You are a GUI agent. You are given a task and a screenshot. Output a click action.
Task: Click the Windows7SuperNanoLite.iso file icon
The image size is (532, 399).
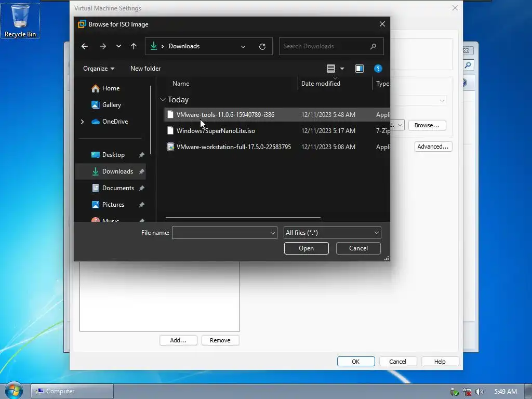click(x=170, y=130)
